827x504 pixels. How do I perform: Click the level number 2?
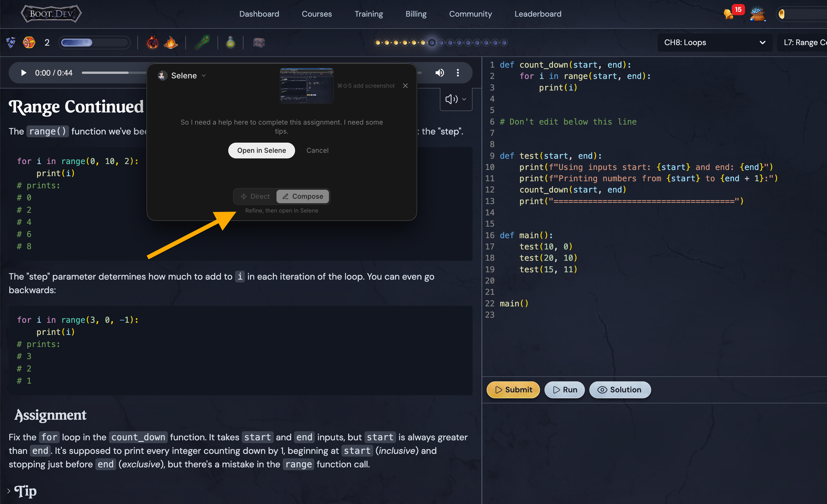pyautogui.click(x=47, y=42)
